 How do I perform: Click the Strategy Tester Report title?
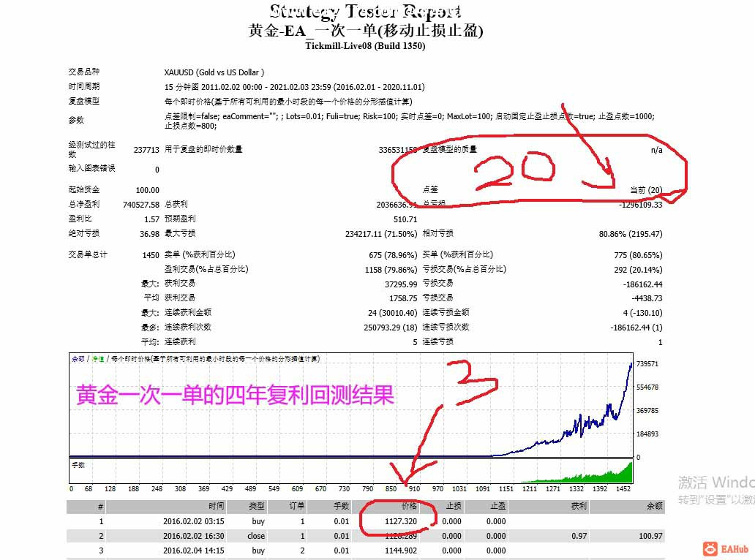pyautogui.click(x=366, y=11)
